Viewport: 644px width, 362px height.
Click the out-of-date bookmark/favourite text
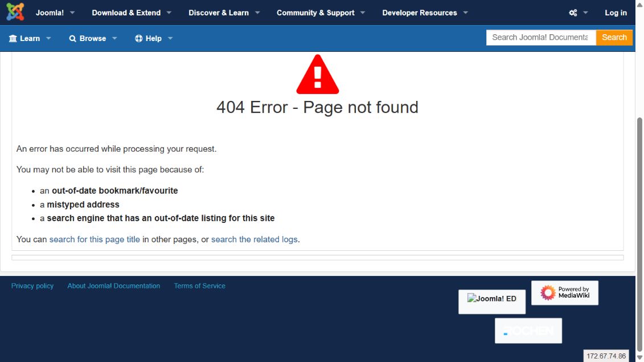(x=115, y=190)
